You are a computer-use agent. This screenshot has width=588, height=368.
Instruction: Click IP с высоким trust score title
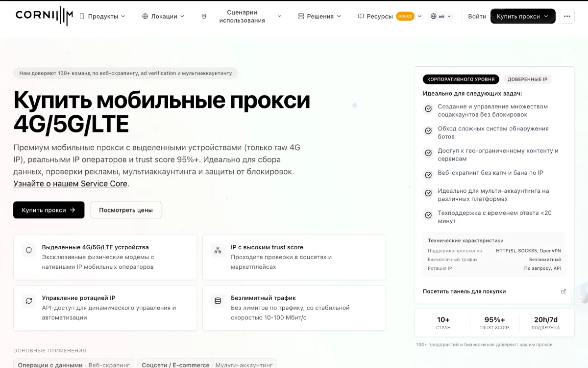pos(267,247)
